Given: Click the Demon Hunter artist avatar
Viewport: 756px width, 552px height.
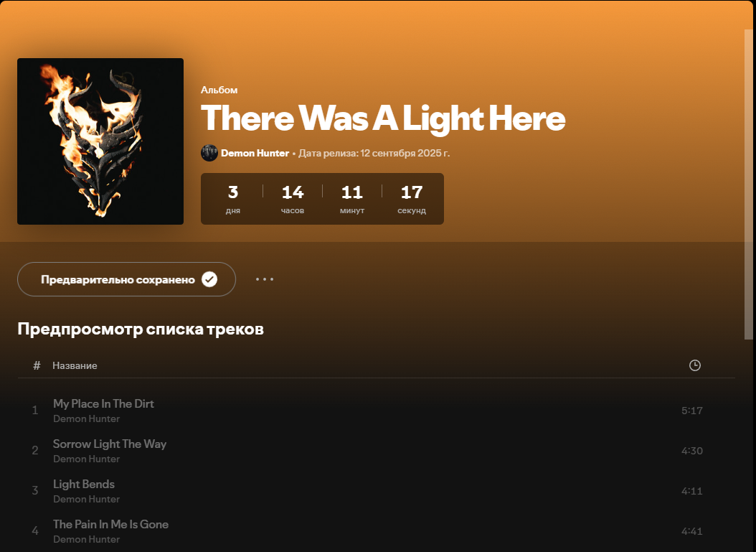Looking at the screenshot, I should 209,153.
